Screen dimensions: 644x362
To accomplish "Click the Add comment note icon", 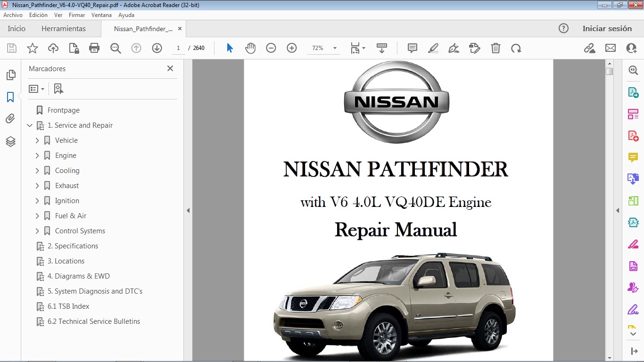I will tap(413, 48).
